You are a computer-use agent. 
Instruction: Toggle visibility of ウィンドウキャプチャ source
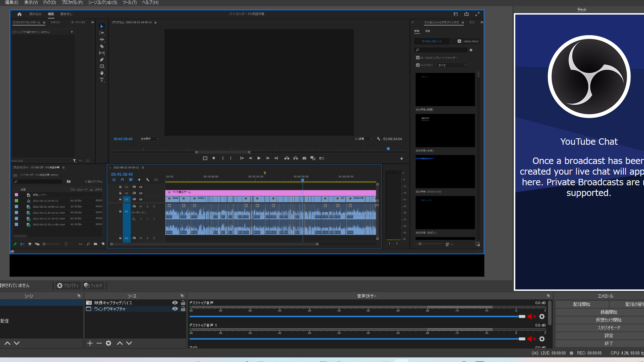[175, 309]
